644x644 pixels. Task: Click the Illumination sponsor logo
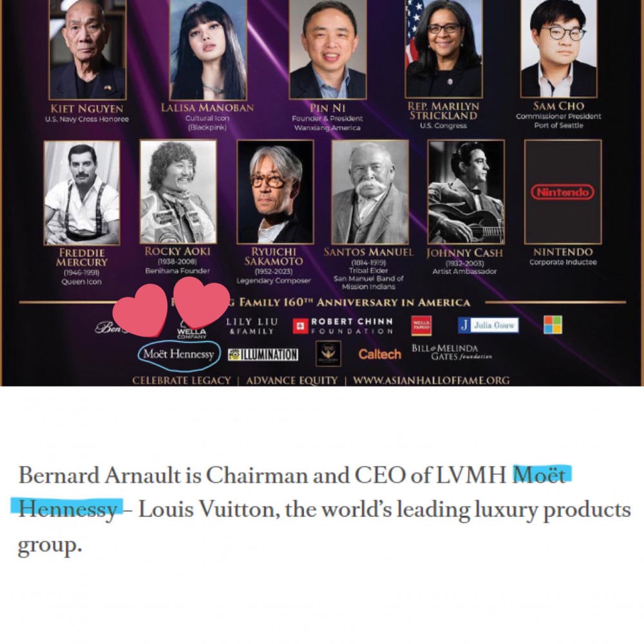(x=263, y=354)
